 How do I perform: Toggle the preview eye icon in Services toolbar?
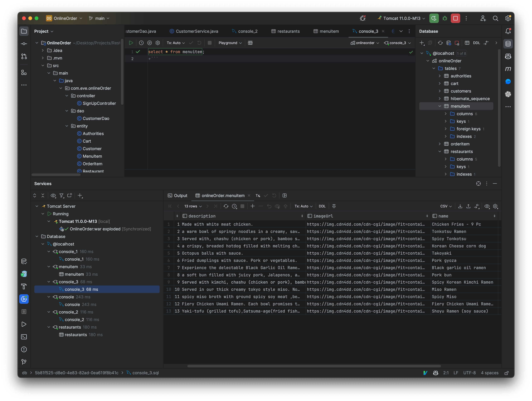coord(53,195)
